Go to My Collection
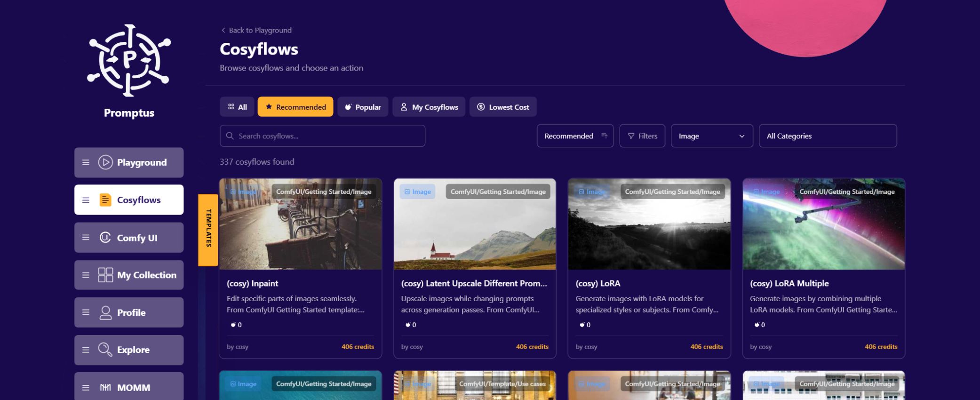The image size is (980, 400). click(129, 275)
